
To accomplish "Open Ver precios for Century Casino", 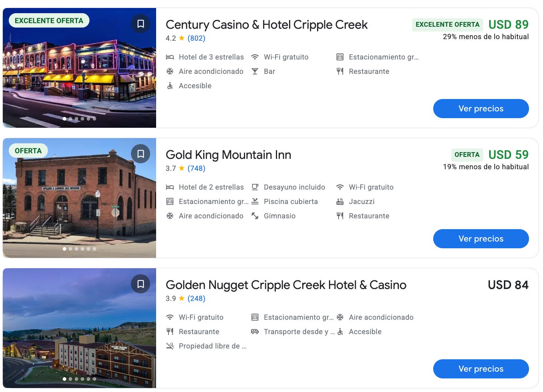I will pyautogui.click(x=481, y=109).
